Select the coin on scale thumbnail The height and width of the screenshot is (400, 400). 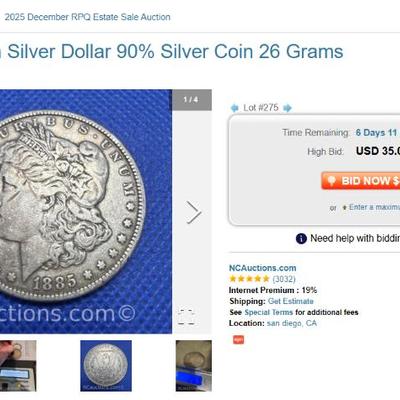tap(194, 366)
